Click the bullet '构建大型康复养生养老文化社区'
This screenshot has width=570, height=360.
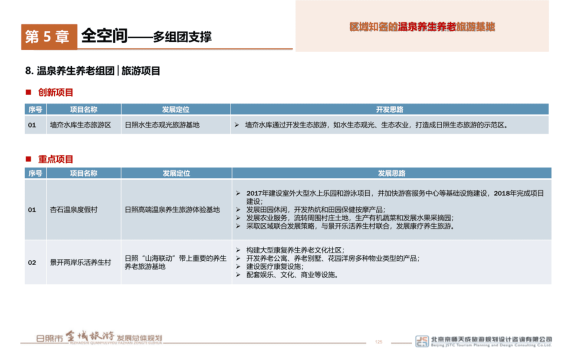click(x=295, y=250)
